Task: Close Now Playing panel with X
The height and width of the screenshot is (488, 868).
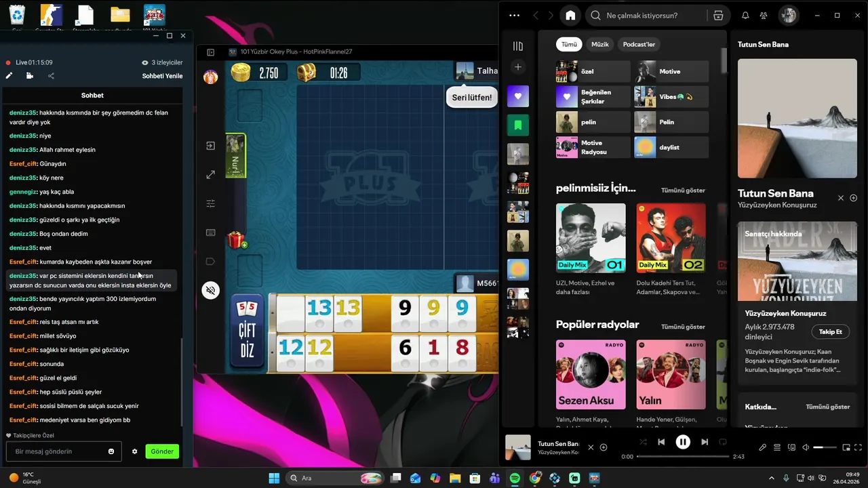Action: tap(841, 198)
